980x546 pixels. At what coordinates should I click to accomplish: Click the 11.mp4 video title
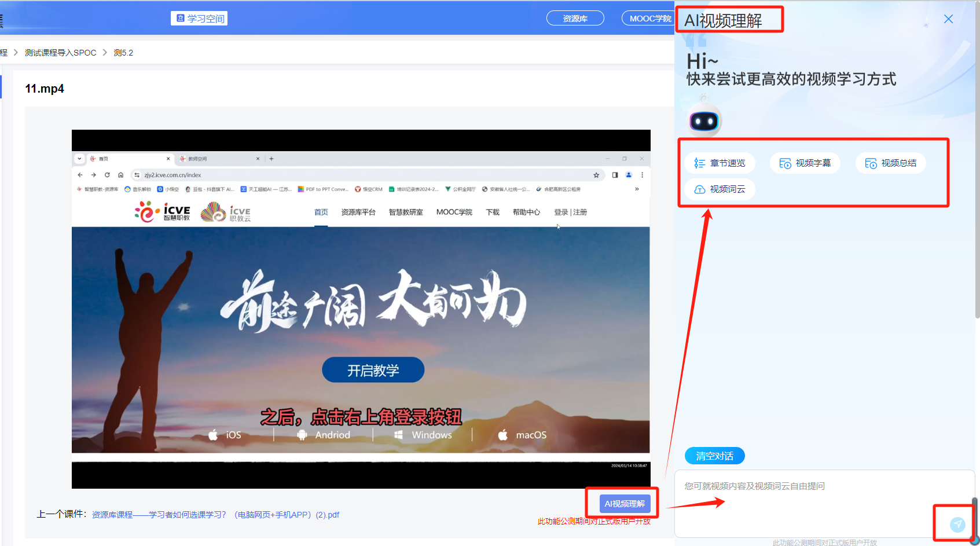pyautogui.click(x=45, y=89)
